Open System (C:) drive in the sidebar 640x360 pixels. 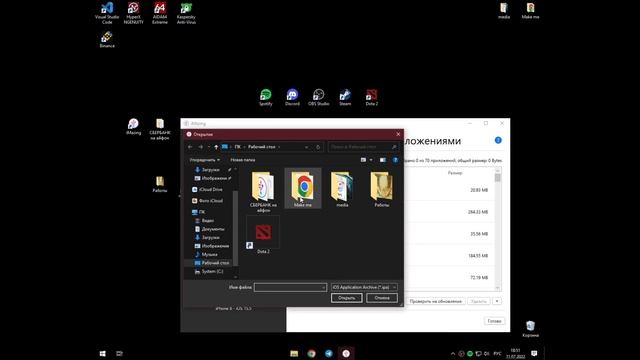pos(209,271)
